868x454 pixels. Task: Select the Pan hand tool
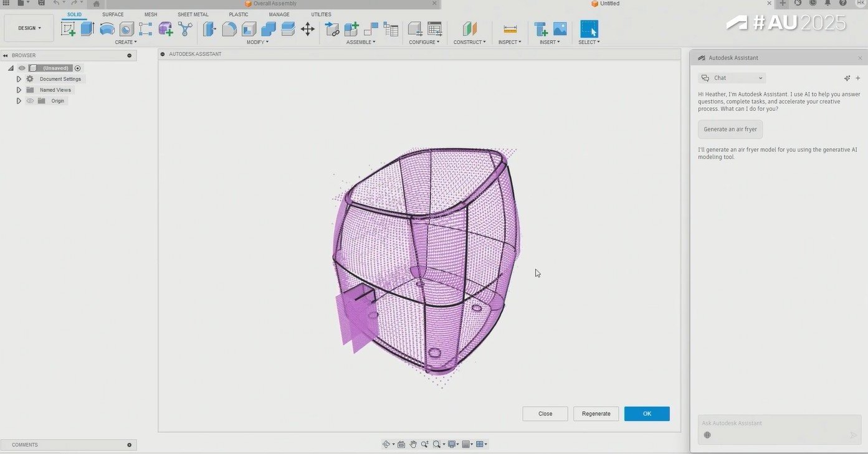click(413, 444)
